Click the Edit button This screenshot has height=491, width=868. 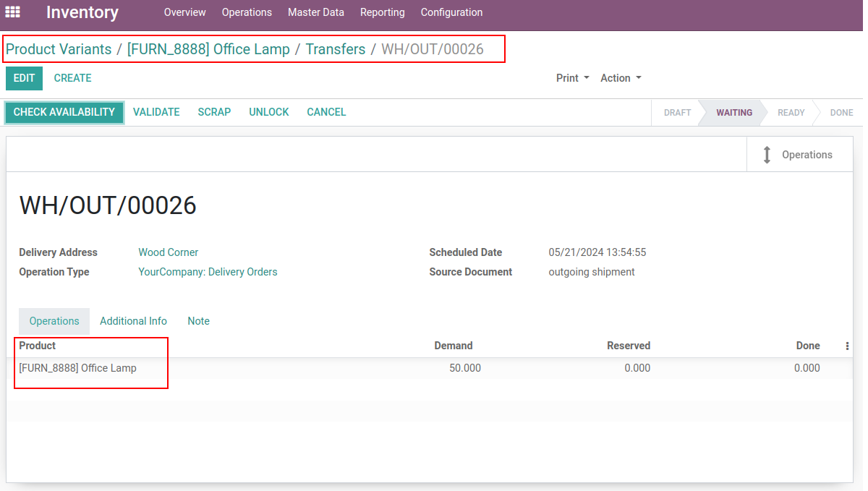(24, 78)
